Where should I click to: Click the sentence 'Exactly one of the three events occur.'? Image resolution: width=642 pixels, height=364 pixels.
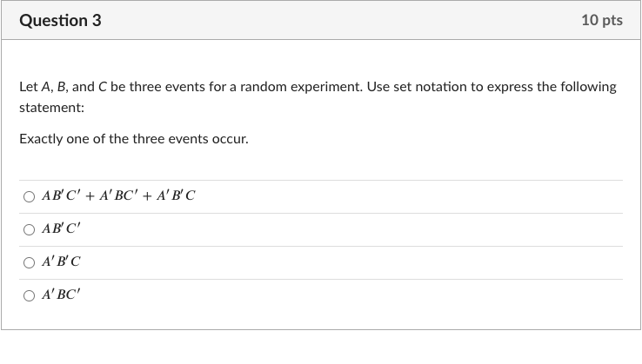click(134, 139)
